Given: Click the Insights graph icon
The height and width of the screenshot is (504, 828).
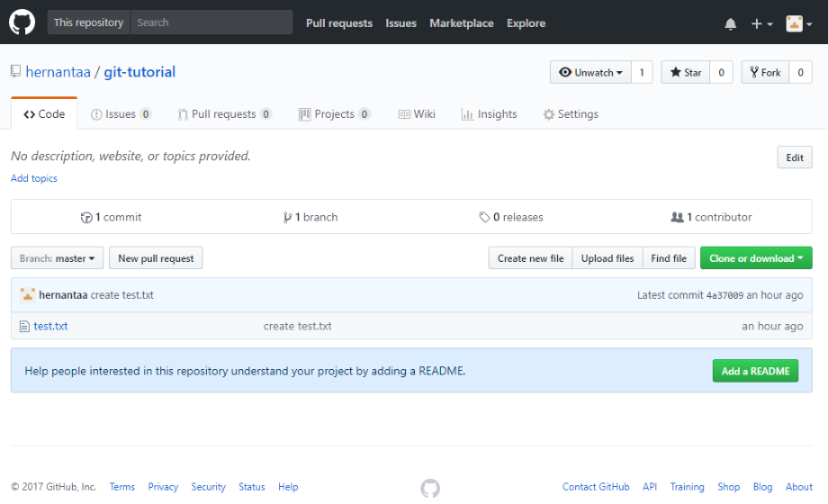Looking at the screenshot, I should 467,114.
